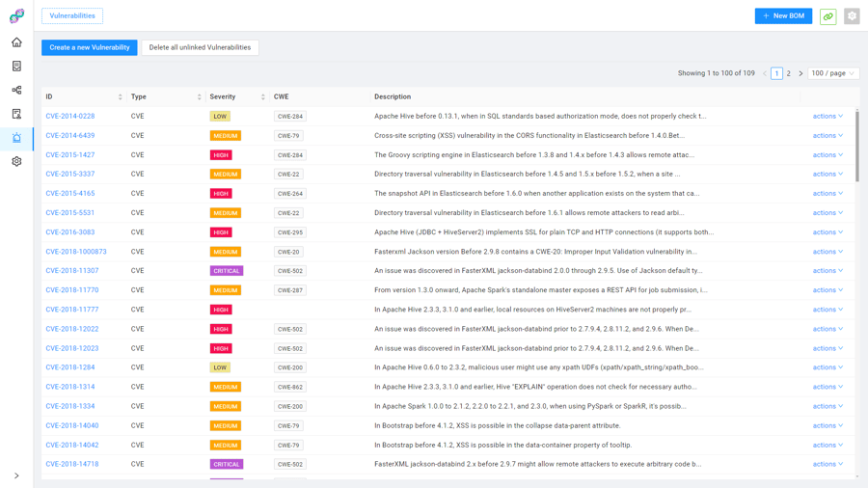Open actions dropdown for CVE-2018-11307

click(827, 271)
